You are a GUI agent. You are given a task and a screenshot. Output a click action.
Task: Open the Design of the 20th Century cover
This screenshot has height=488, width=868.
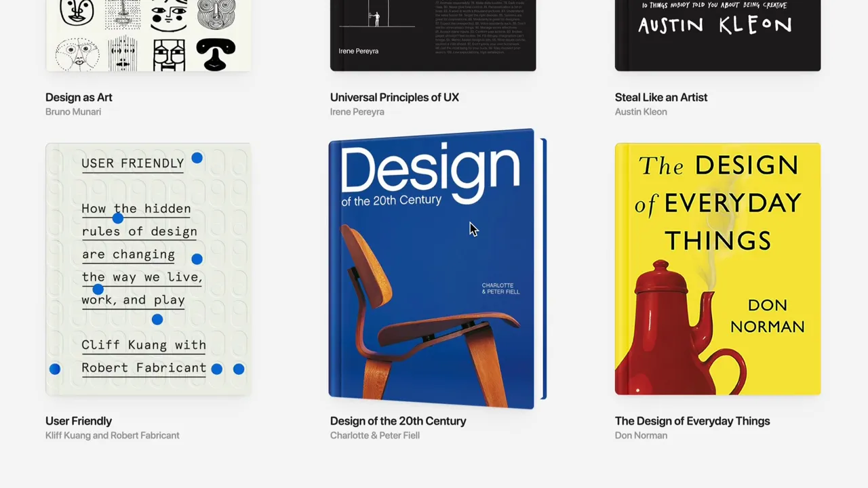pos(437,269)
